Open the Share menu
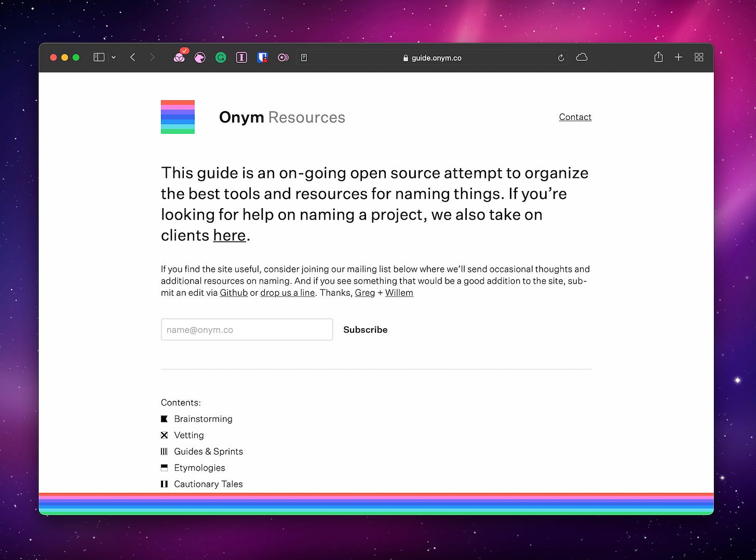This screenshot has height=560, width=756. 658,57
